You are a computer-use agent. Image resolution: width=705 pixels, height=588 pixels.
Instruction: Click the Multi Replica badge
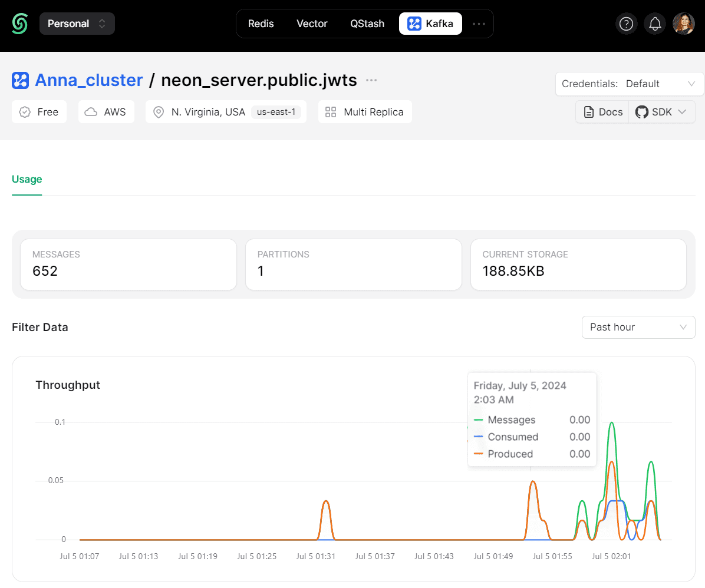tap(365, 112)
